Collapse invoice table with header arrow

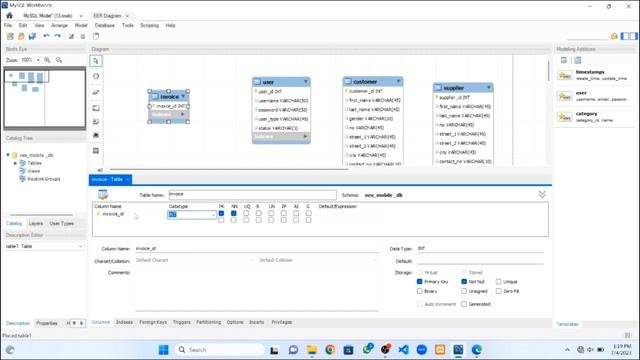pos(183,96)
